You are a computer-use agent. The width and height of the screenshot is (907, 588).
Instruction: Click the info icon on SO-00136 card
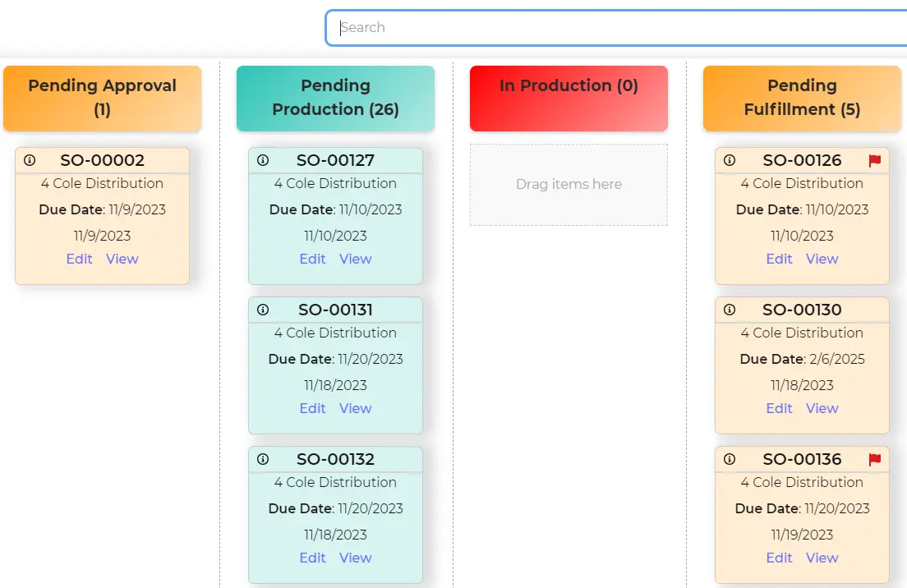tap(730, 459)
